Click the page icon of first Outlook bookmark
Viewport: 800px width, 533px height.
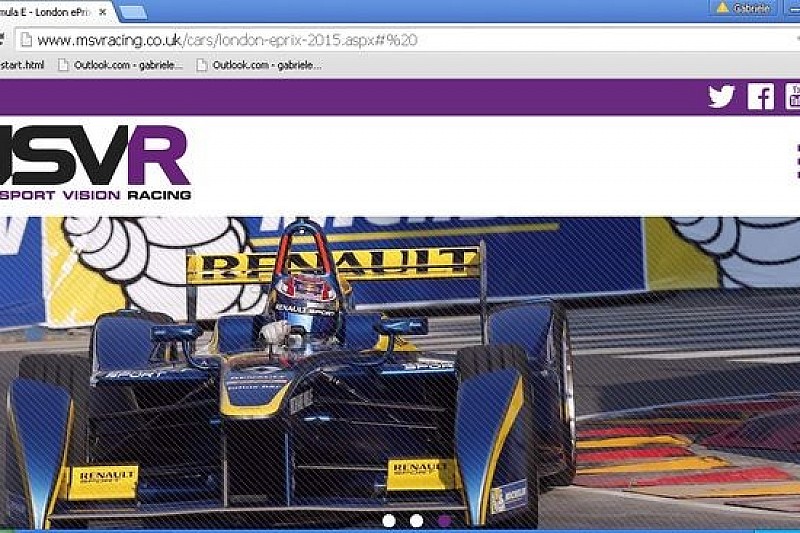point(63,65)
